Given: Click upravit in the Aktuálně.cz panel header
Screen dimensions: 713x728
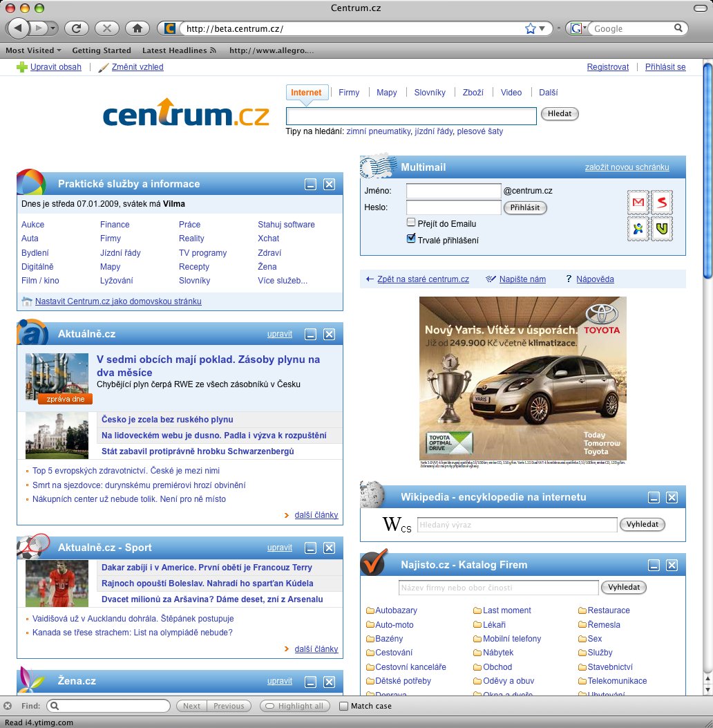Looking at the screenshot, I should coord(280,334).
